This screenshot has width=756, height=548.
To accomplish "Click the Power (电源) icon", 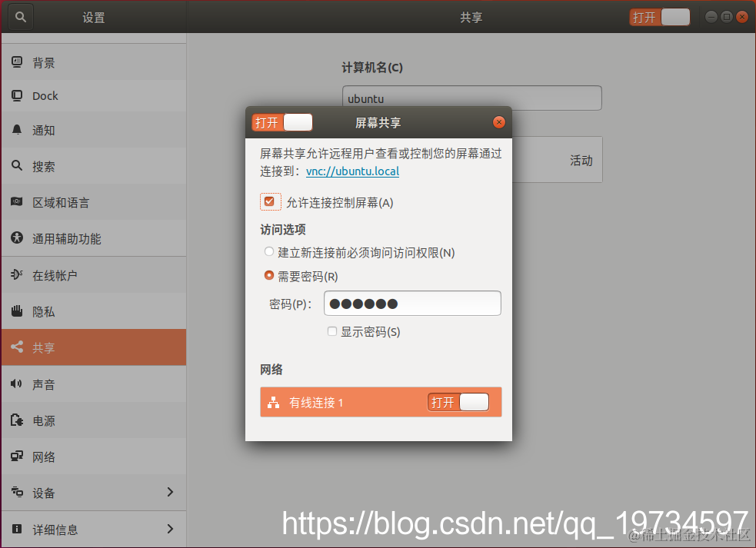I will pyautogui.click(x=17, y=420).
